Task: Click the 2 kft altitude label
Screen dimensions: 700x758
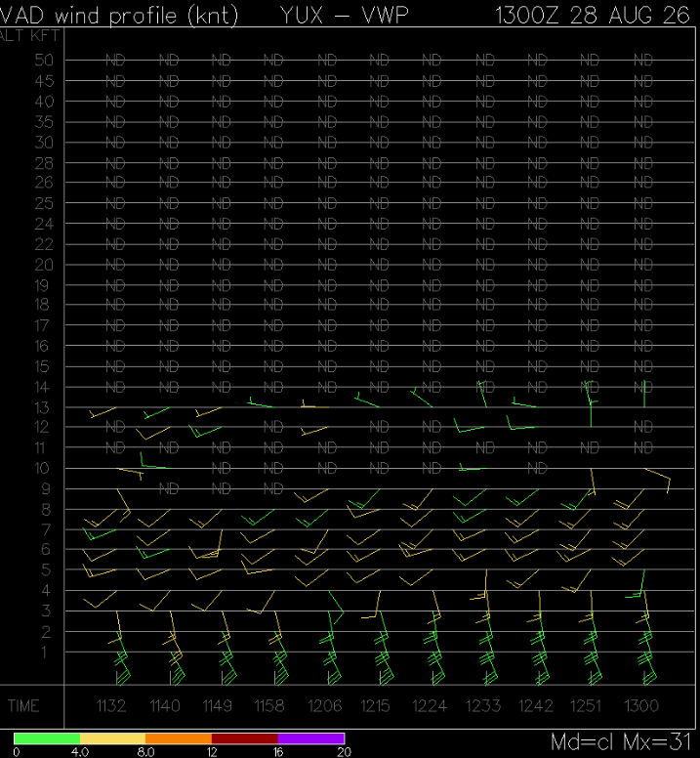Action: tap(46, 632)
